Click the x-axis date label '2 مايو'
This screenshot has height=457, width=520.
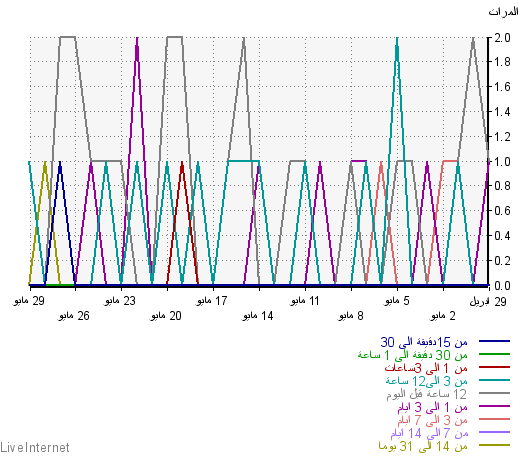click(442, 316)
